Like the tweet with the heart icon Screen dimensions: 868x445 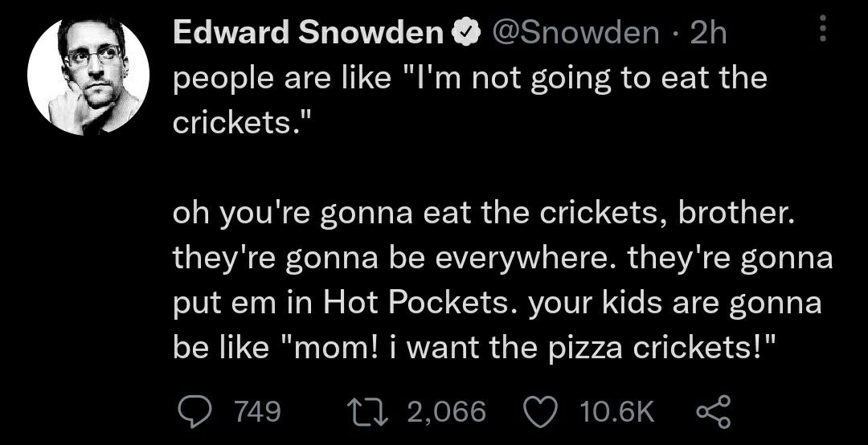[540, 413]
